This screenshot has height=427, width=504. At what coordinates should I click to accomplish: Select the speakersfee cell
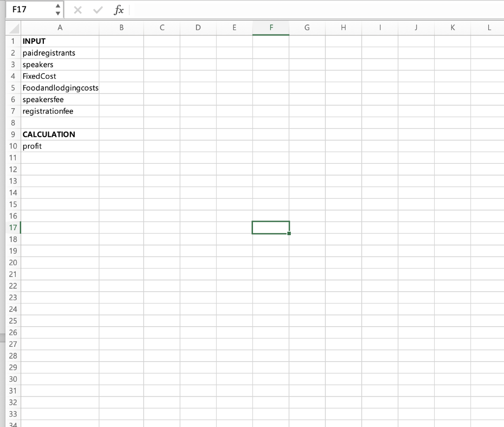(60, 99)
